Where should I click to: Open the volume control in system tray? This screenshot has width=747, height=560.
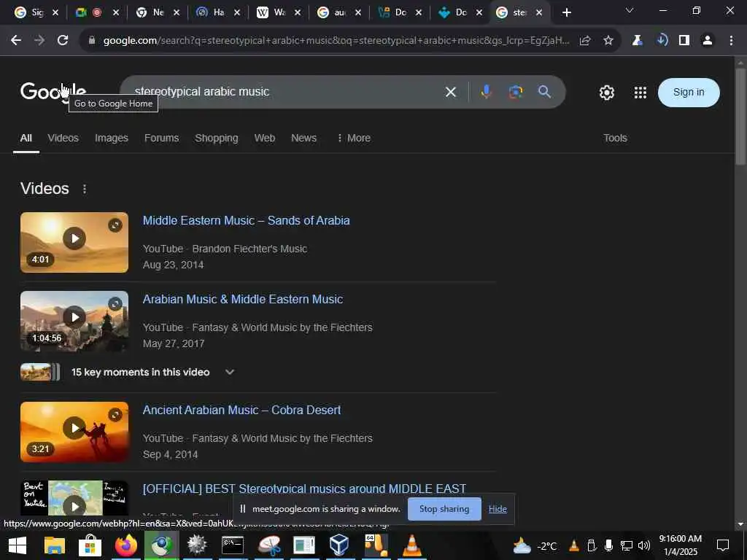point(643,545)
